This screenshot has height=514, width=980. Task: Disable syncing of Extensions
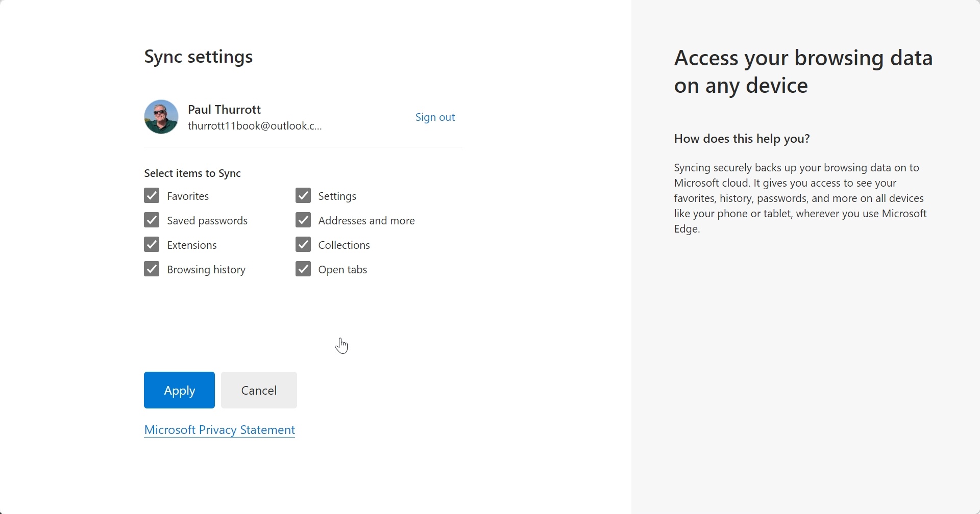pyautogui.click(x=152, y=245)
